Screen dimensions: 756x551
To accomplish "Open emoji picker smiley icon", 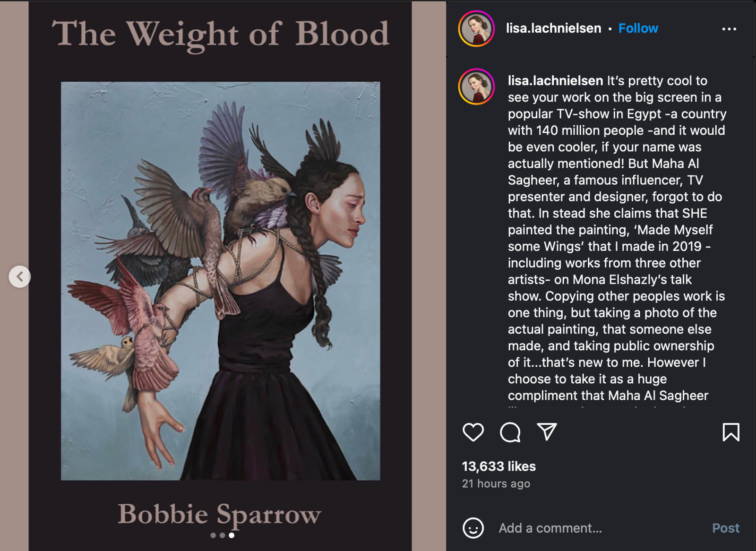I will (473, 528).
